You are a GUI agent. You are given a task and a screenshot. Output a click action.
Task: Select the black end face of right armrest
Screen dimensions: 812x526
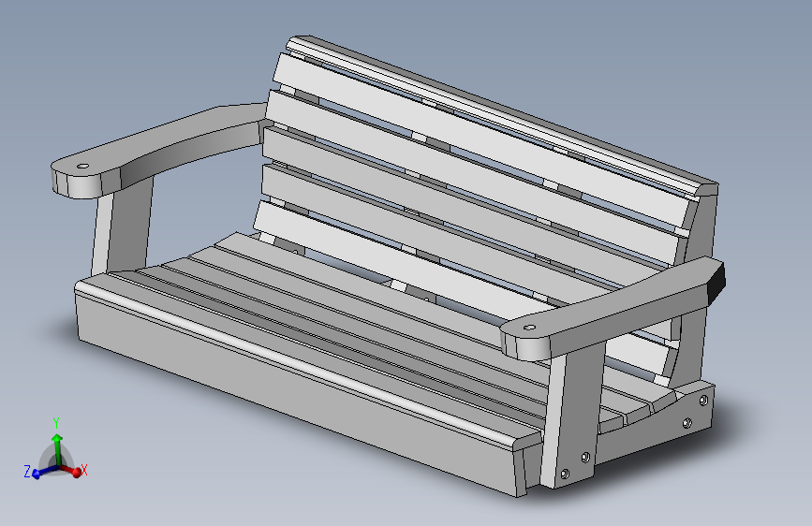(x=716, y=282)
